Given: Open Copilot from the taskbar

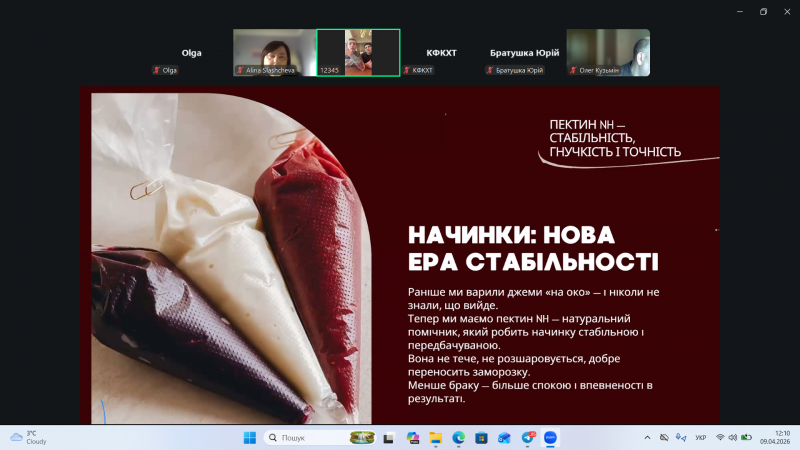Looking at the screenshot, I should click(413, 438).
